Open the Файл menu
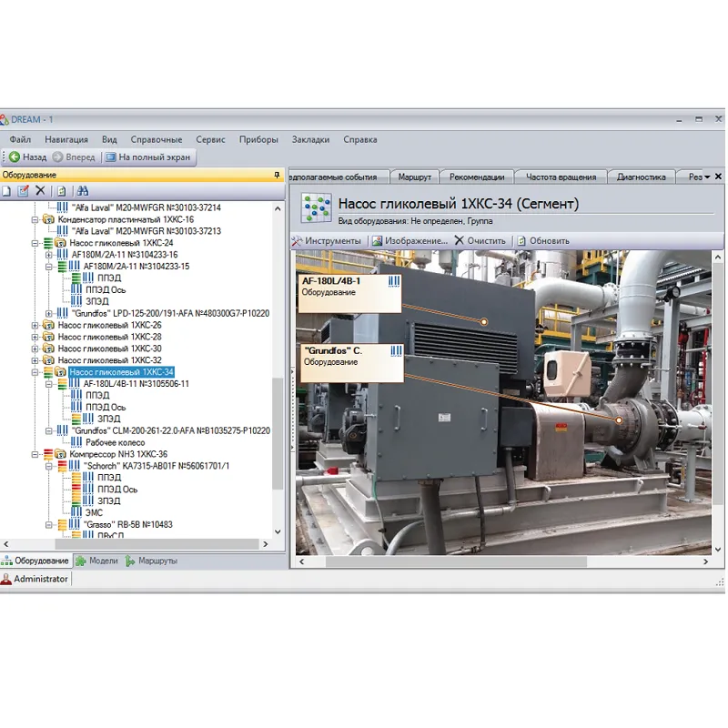Screen dimensions: 728x728 click(x=20, y=139)
